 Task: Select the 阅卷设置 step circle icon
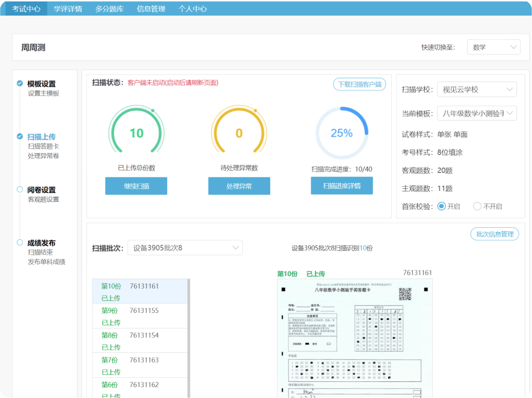pos(19,188)
